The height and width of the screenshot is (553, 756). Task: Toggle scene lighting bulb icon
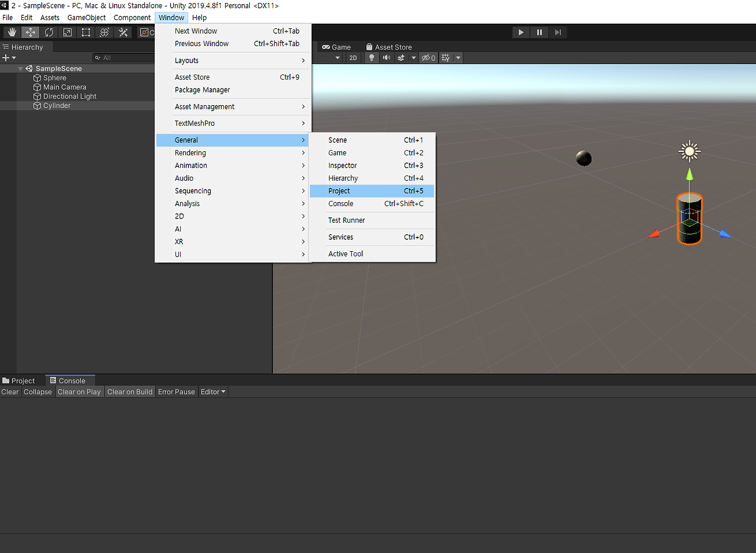(x=371, y=58)
